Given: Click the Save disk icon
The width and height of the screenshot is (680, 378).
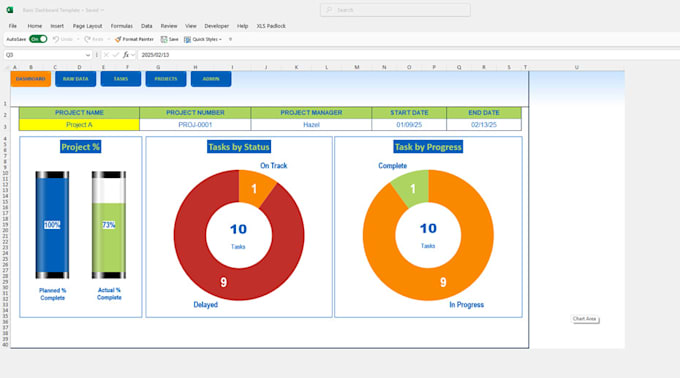Looking at the screenshot, I should (164, 39).
